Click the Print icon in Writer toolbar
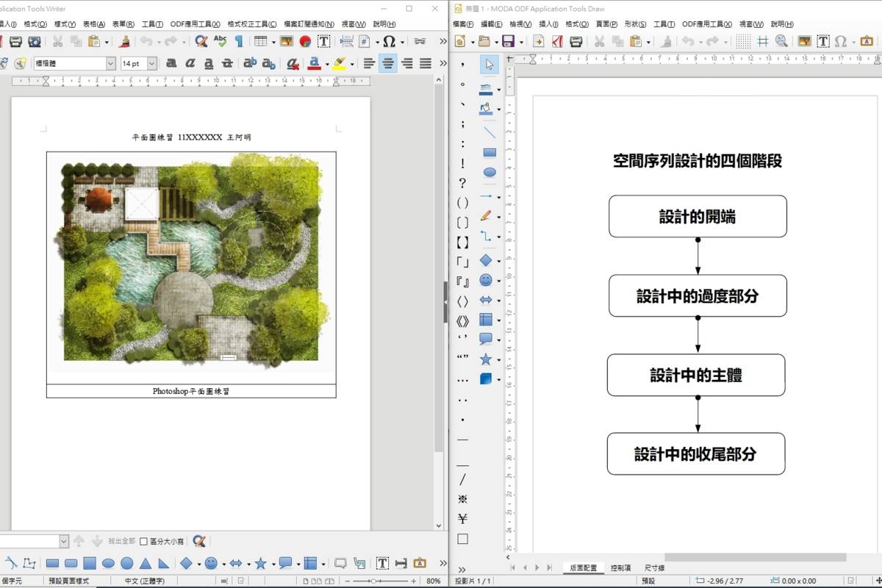The image size is (882, 588). click(x=15, y=42)
